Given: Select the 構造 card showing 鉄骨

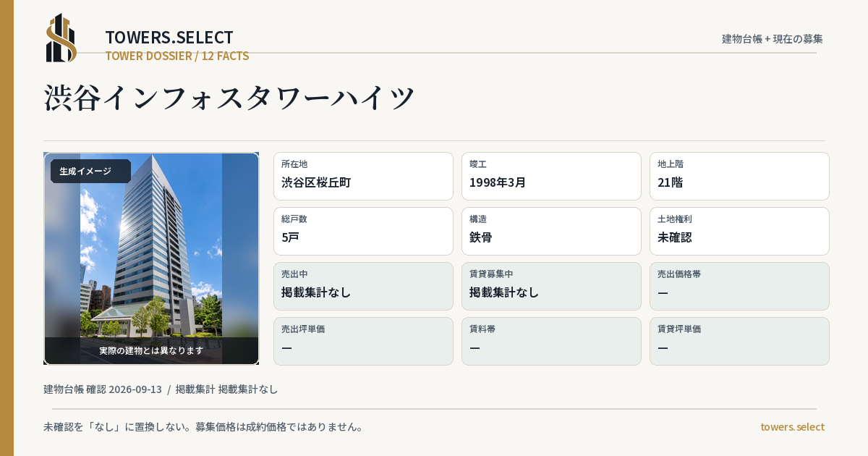Looking at the screenshot, I should (551, 231).
